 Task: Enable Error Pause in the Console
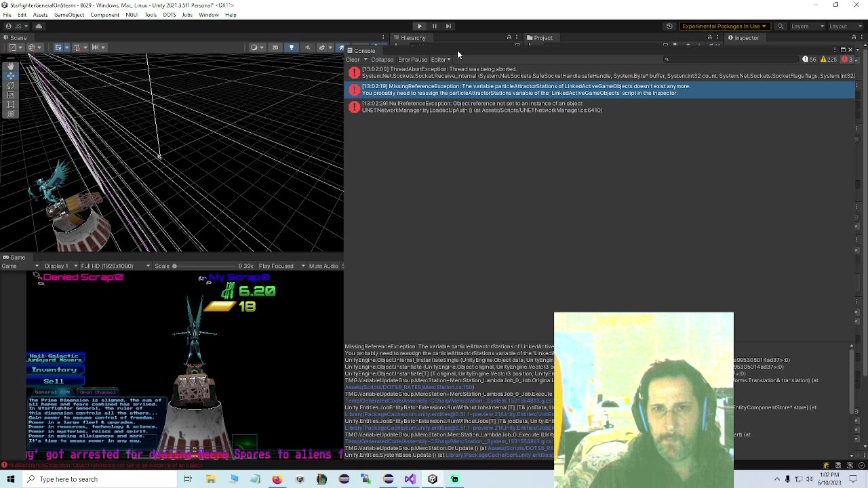pos(412,60)
